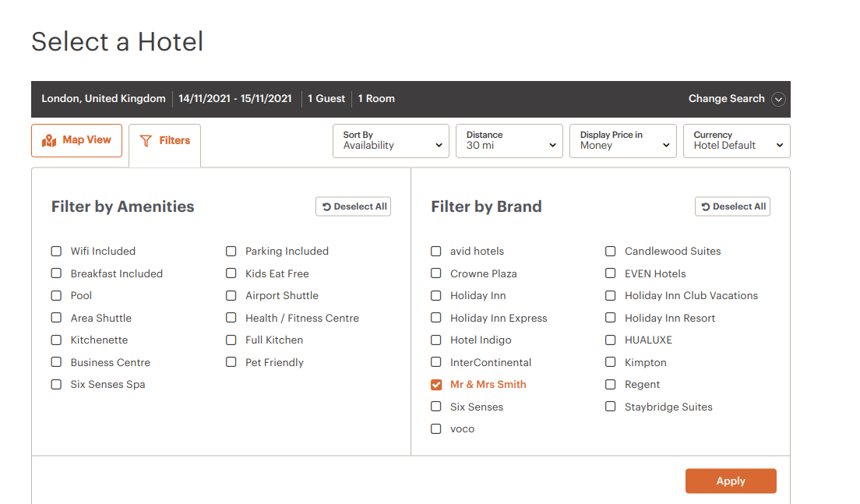
Task: Click the funnel icon beside Filters
Action: point(146,141)
